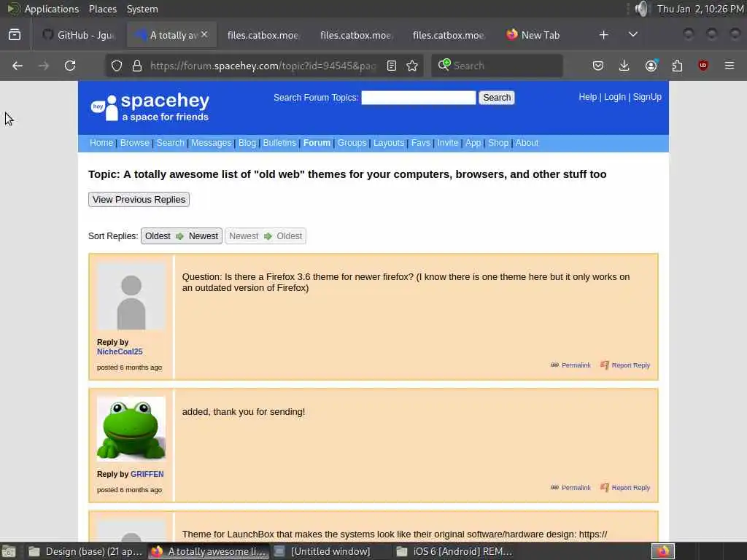The image size is (747, 560).
Task: Open About in the nav bar
Action: click(527, 143)
